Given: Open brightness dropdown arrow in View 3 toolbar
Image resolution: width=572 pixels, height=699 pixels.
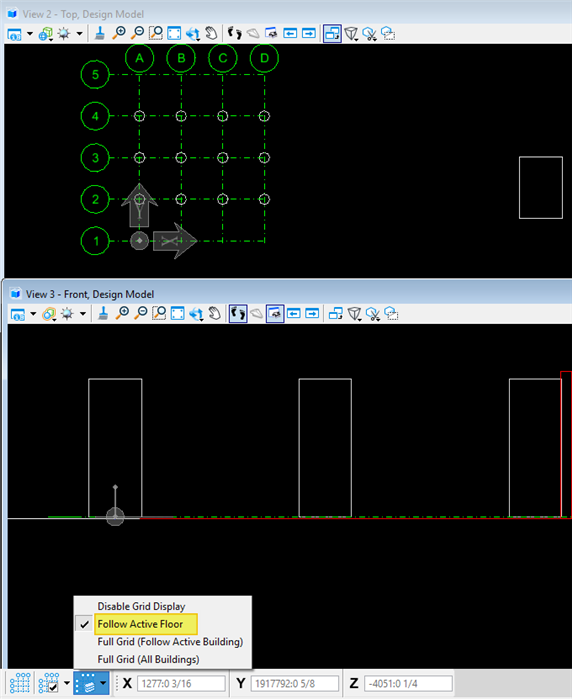Looking at the screenshot, I should coord(82,314).
